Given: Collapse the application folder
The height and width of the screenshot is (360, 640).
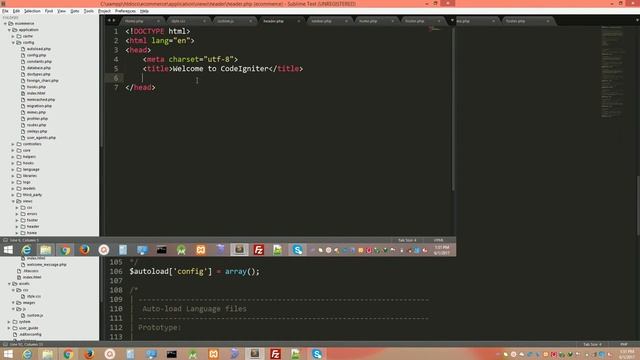Looking at the screenshot, I should (x=9, y=30).
